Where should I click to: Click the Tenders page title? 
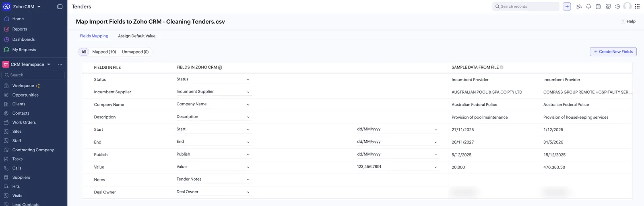(81, 6)
